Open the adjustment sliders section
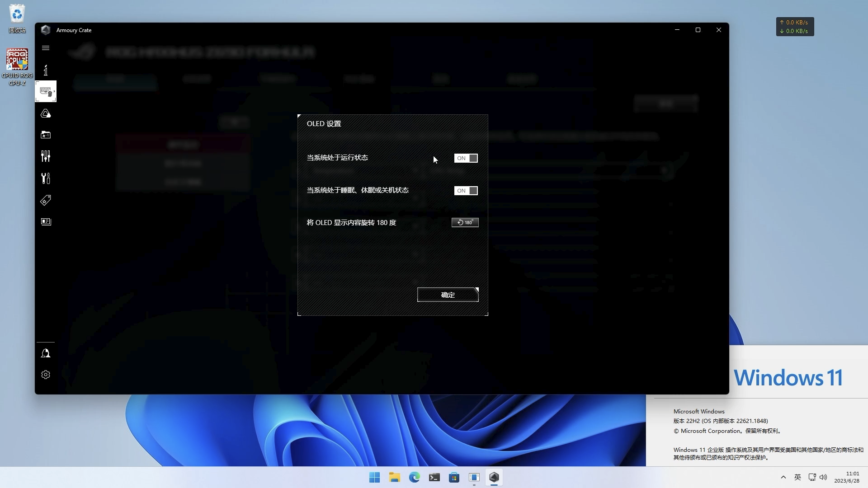This screenshot has width=868, height=488. click(45, 156)
